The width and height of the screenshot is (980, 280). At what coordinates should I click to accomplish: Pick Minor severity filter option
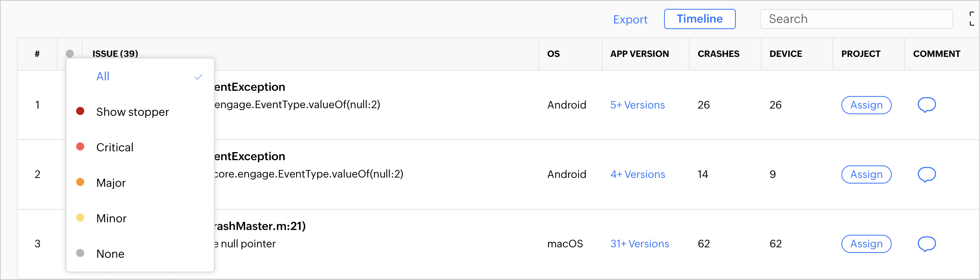coord(111,218)
